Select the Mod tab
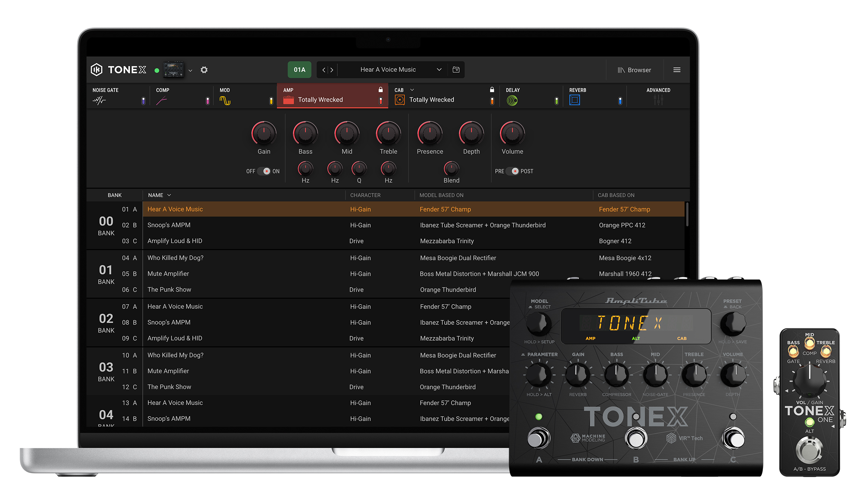866x504 pixels. pyautogui.click(x=245, y=96)
